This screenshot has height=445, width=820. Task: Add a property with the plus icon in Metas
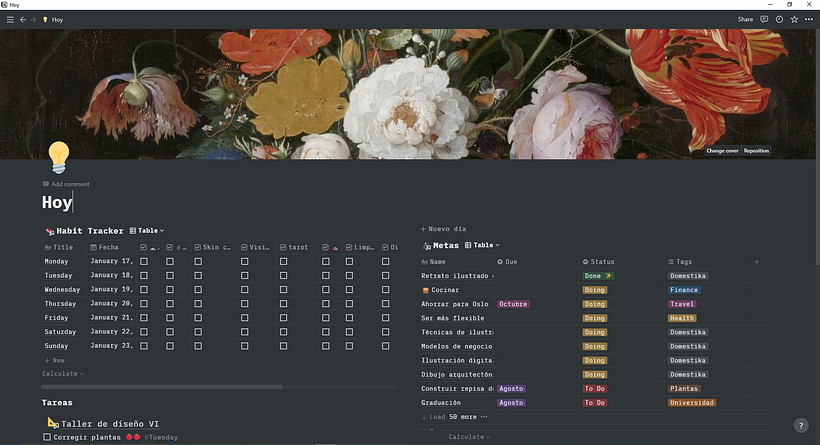click(757, 261)
